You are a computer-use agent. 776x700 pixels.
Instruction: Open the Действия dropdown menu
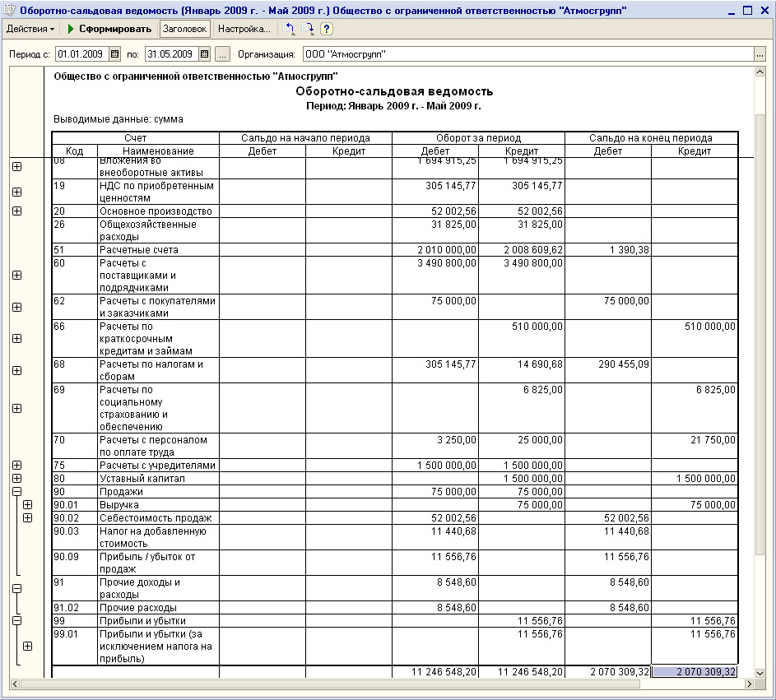[30, 29]
